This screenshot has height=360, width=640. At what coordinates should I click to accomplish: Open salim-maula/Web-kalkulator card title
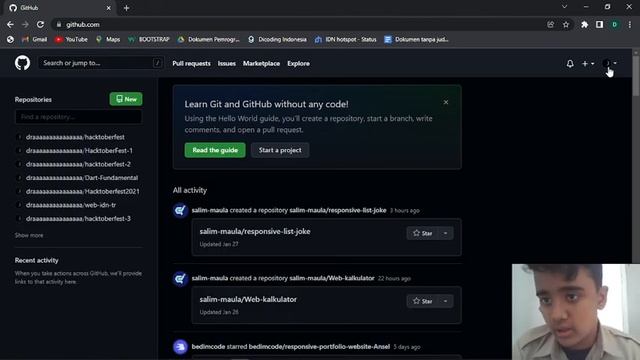(x=248, y=300)
